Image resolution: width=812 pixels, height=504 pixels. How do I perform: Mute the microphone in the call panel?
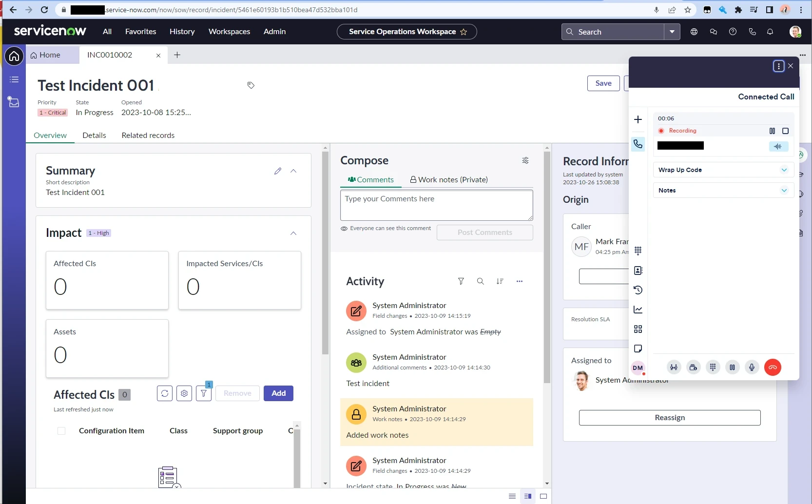pyautogui.click(x=752, y=368)
